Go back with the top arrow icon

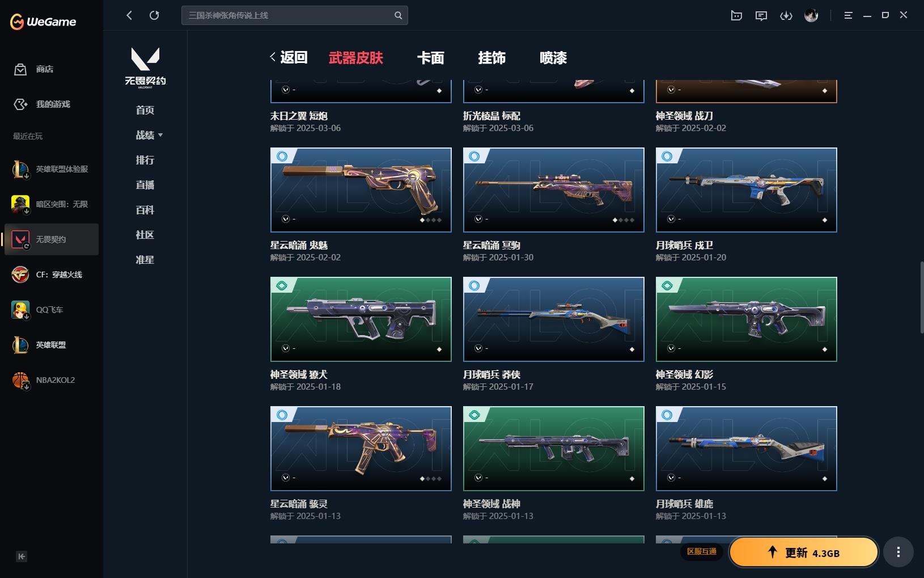(x=129, y=15)
